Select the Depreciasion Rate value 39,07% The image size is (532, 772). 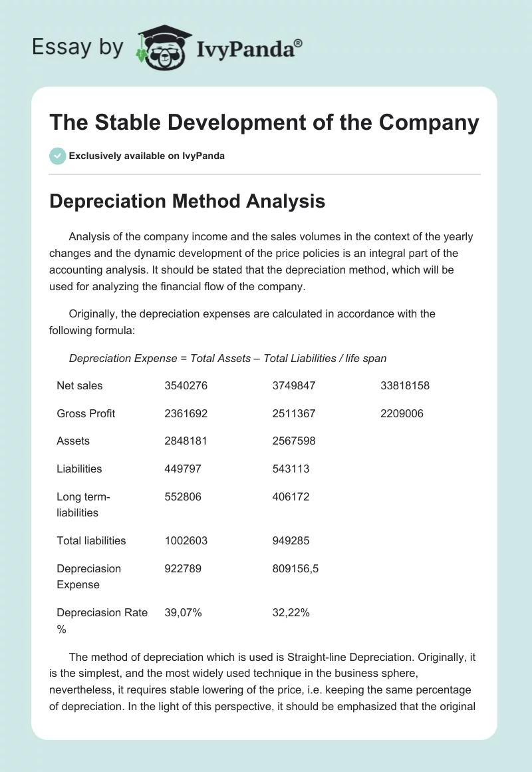tap(182, 612)
